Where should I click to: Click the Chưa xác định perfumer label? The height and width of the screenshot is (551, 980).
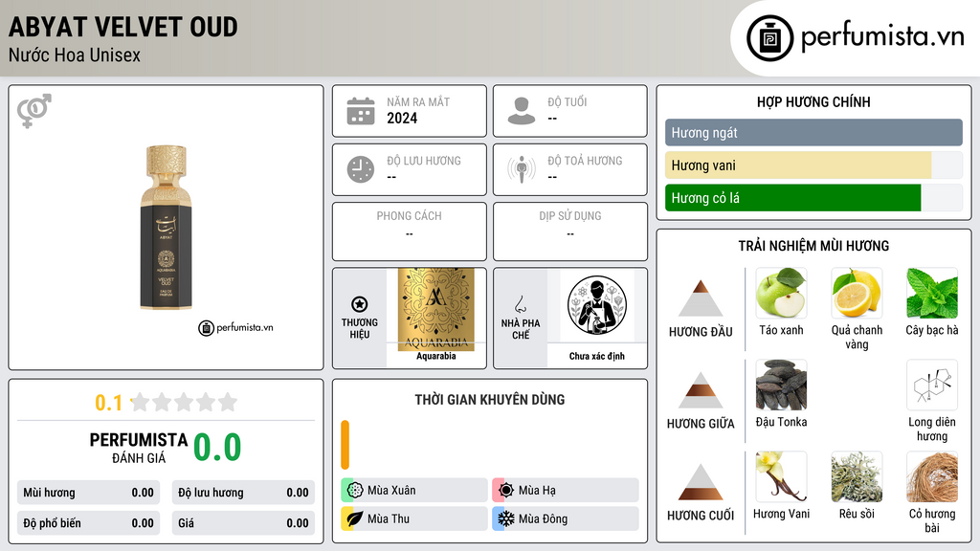point(597,356)
